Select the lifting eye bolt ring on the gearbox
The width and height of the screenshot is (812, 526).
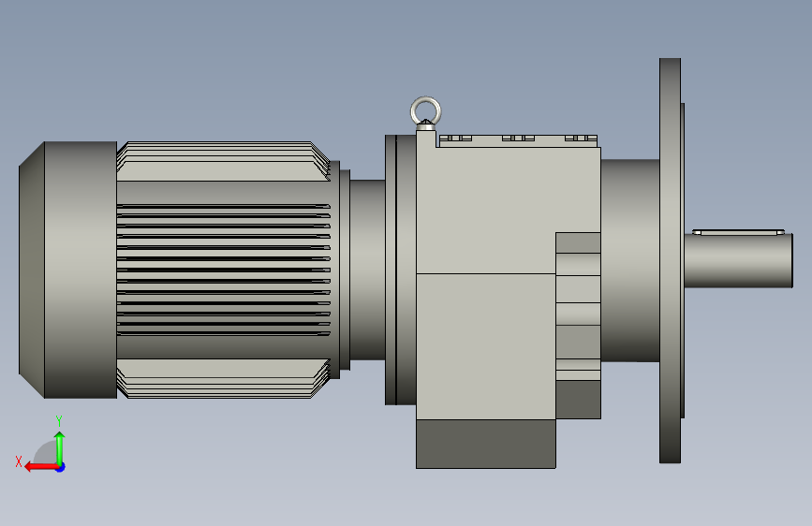[426, 111]
